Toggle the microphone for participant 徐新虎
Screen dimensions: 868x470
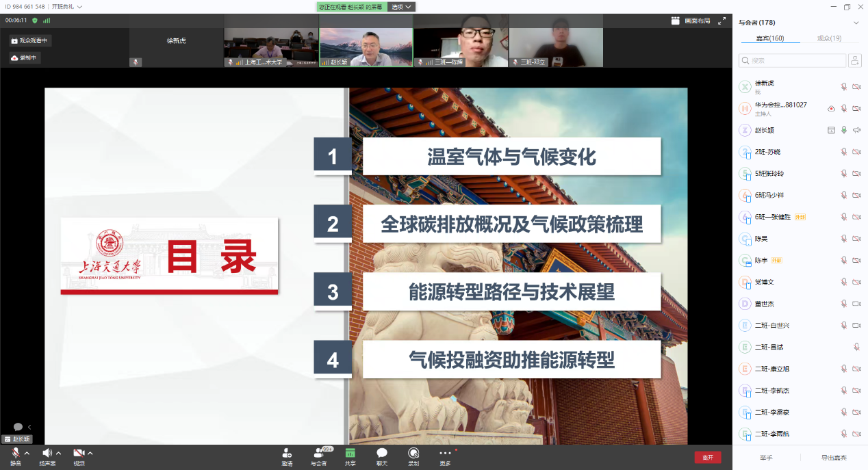pos(844,86)
